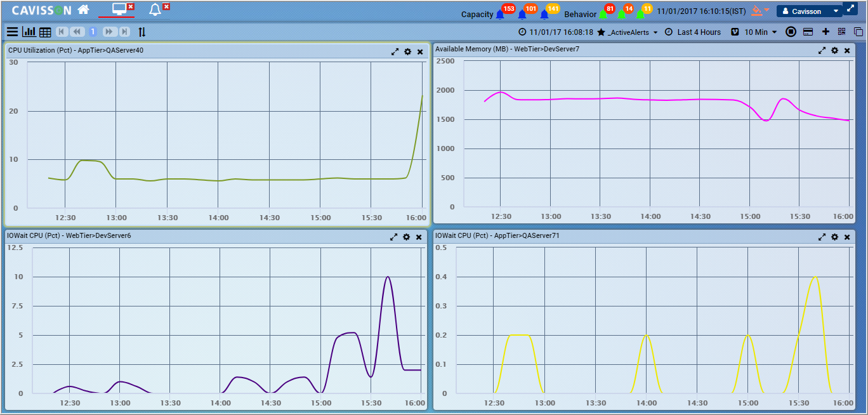Click the stop/record circle button
The image size is (868, 415).
pyautogui.click(x=791, y=32)
